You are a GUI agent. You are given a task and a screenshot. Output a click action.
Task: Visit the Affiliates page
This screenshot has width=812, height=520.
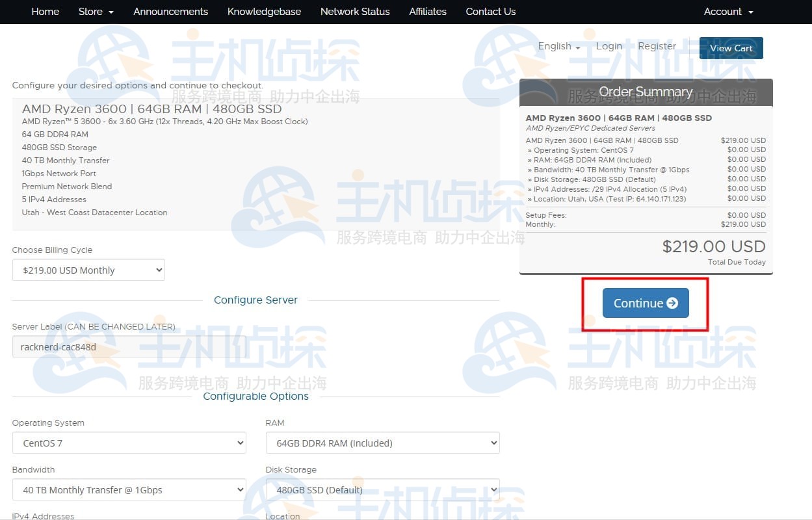(x=427, y=12)
